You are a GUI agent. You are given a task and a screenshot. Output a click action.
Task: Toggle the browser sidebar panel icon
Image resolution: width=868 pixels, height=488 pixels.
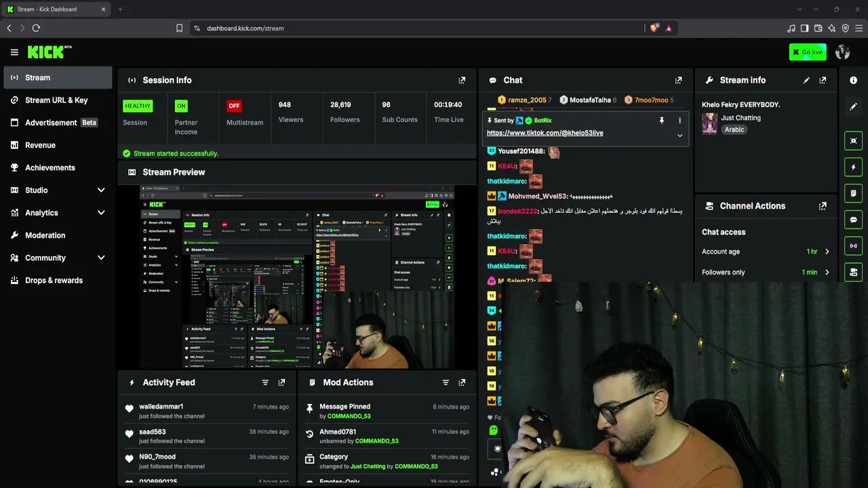[804, 28]
